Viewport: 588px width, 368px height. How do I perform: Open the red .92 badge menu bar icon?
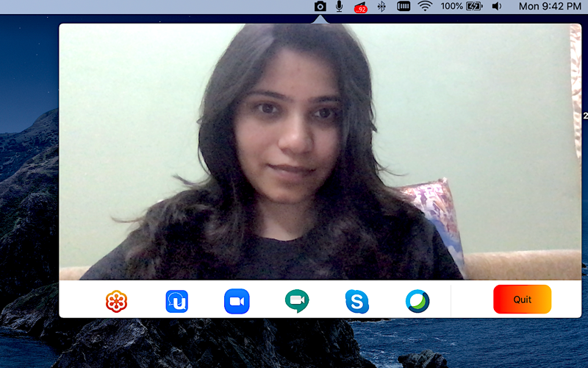360,7
